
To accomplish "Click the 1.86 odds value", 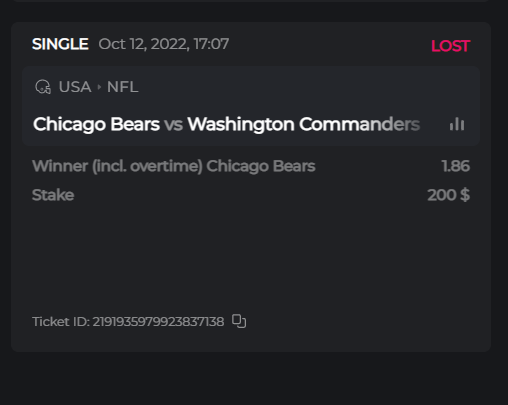I will pyautogui.click(x=456, y=166).
